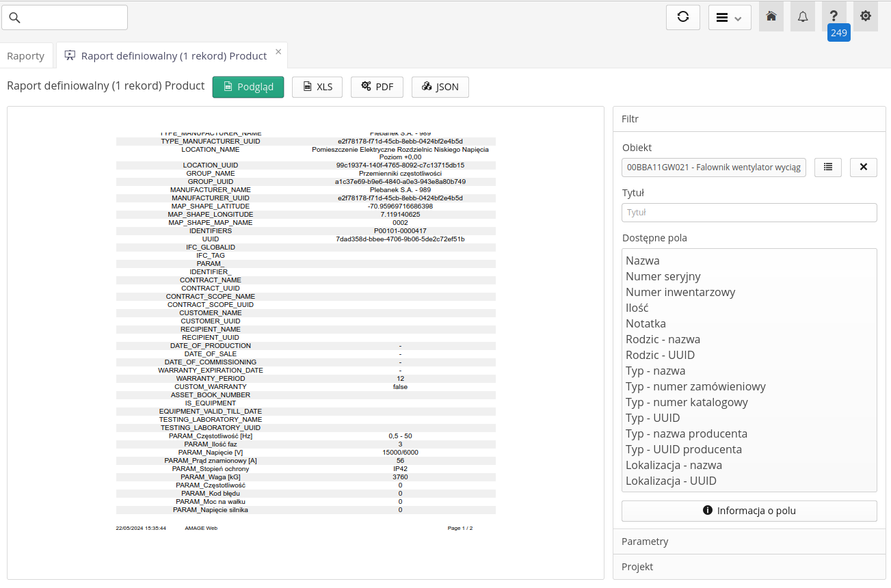
Task: Click the refresh icon button
Action: pyautogui.click(x=682, y=18)
